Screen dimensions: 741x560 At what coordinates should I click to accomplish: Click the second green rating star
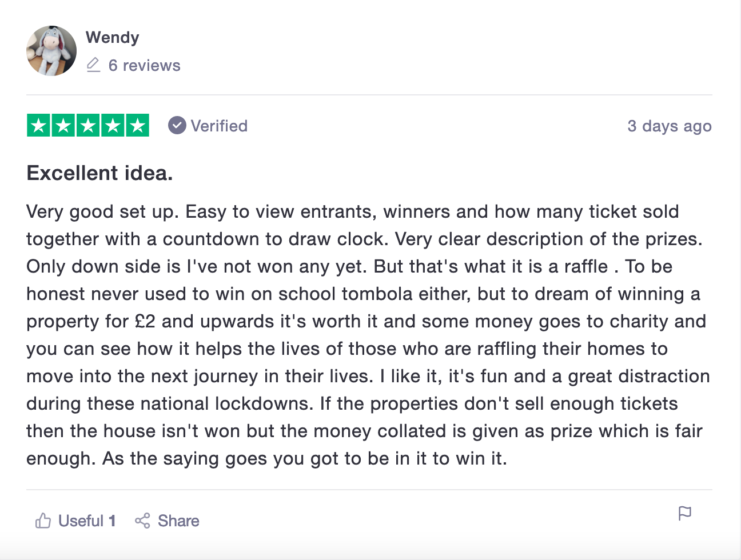point(63,126)
